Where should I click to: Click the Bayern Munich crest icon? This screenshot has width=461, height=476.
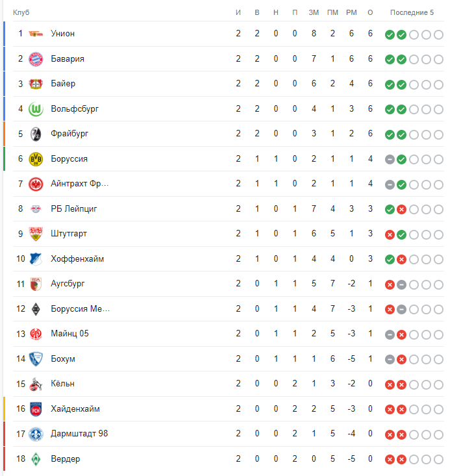(36, 59)
